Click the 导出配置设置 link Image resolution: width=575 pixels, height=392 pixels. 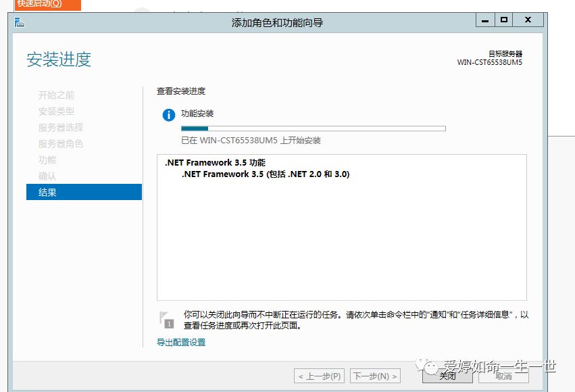181,342
